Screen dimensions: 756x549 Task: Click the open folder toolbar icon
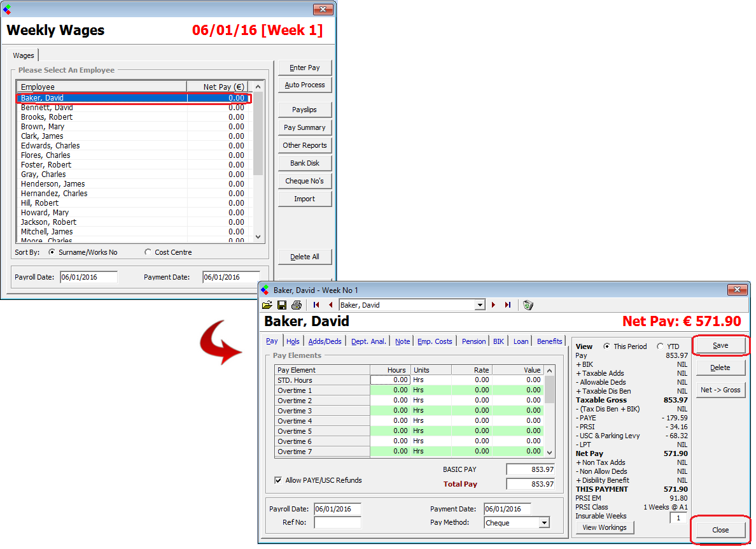[267, 305]
